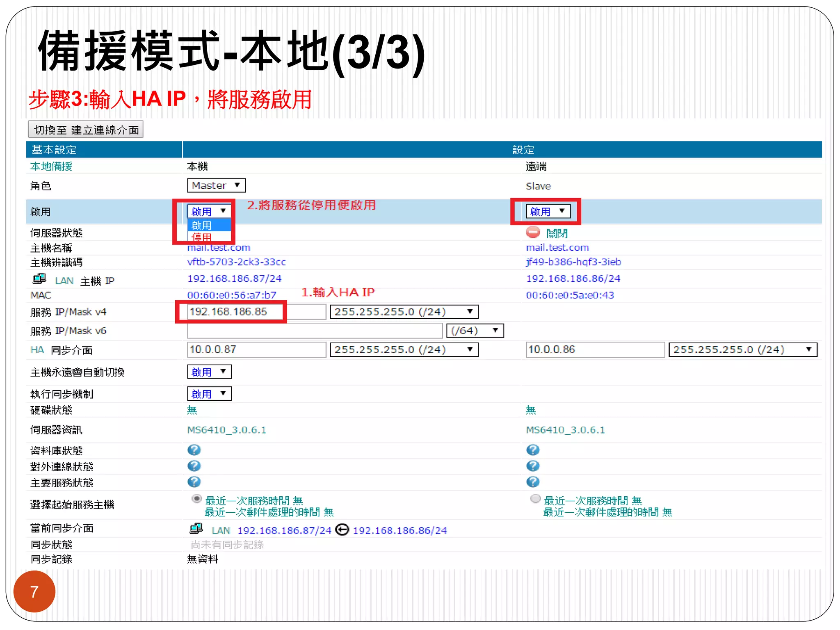Viewport: 840px width, 630px height.
Task: Click local MAC 00:60:e0:56:a7:b7
Action: (232, 295)
